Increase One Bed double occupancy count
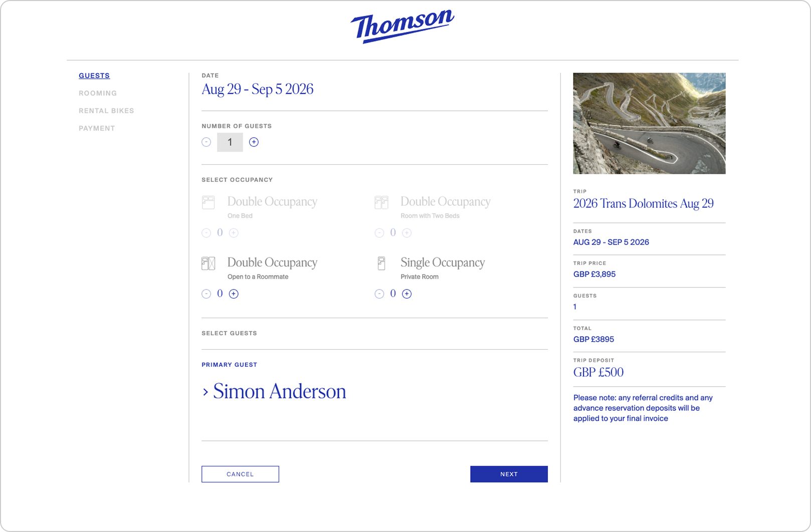This screenshot has width=811, height=532. tap(234, 233)
